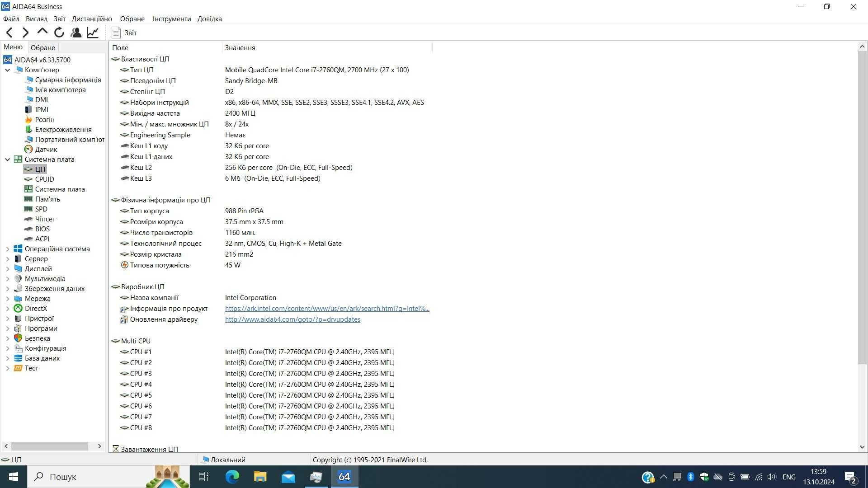This screenshot has width=868, height=488.
Task: Open the Дистанційно menu
Action: (92, 19)
